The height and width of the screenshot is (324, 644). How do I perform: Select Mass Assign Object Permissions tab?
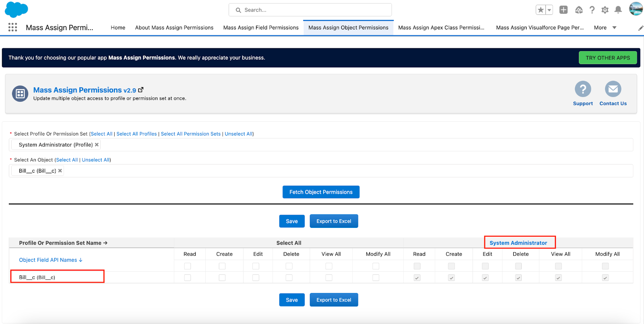pos(348,28)
